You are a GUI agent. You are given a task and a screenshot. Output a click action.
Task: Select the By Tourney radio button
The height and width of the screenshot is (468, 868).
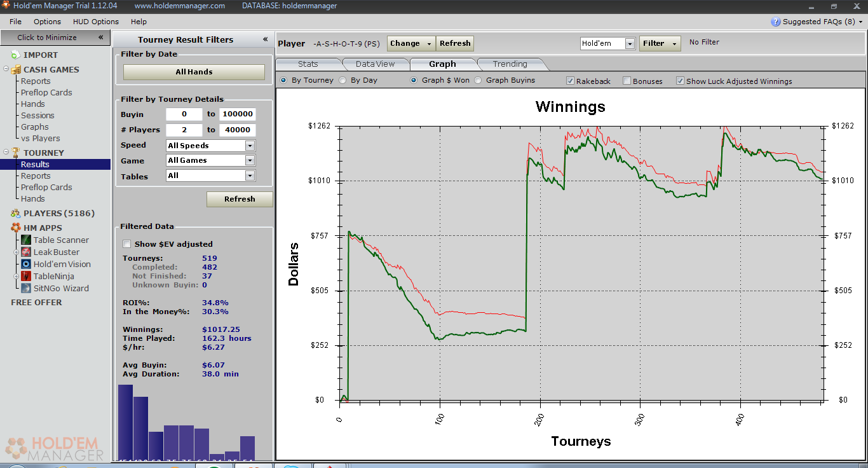(x=283, y=81)
